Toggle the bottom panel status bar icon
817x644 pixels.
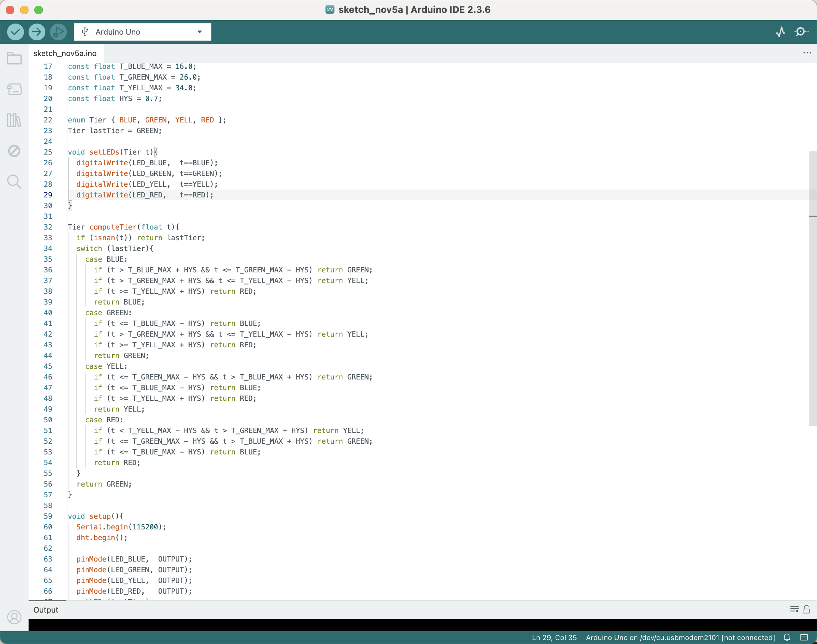804,638
